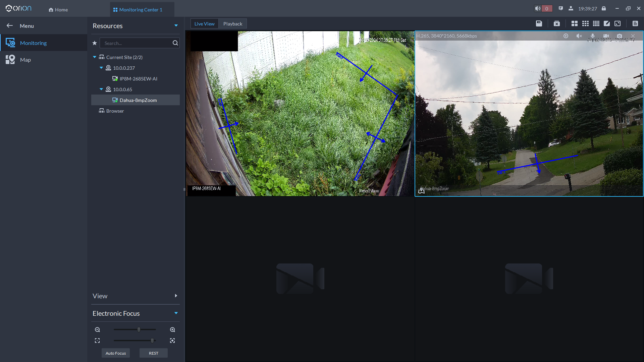Collapse the Resources panel dropdown
Image resolution: width=644 pixels, height=362 pixels.
tap(176, 26)
